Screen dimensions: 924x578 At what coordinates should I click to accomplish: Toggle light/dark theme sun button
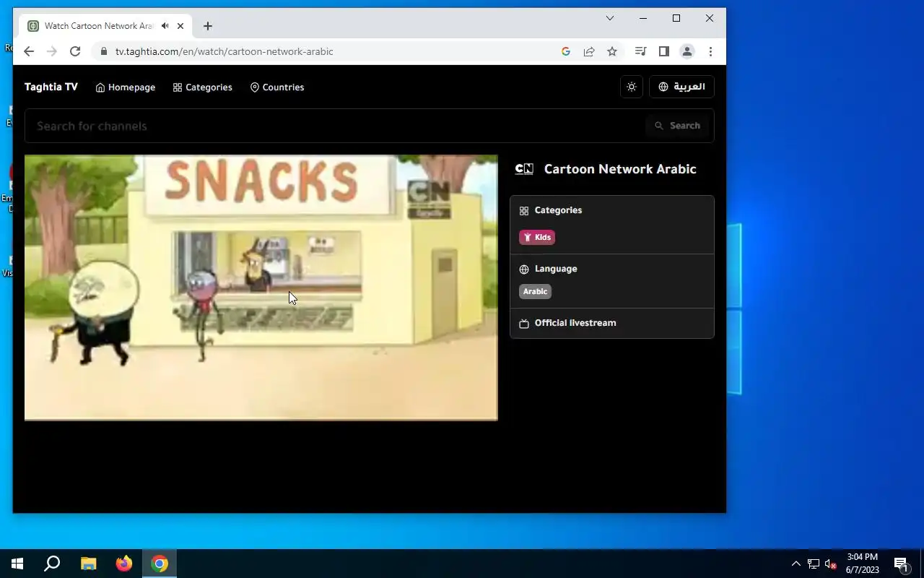[x=632, y=87]
